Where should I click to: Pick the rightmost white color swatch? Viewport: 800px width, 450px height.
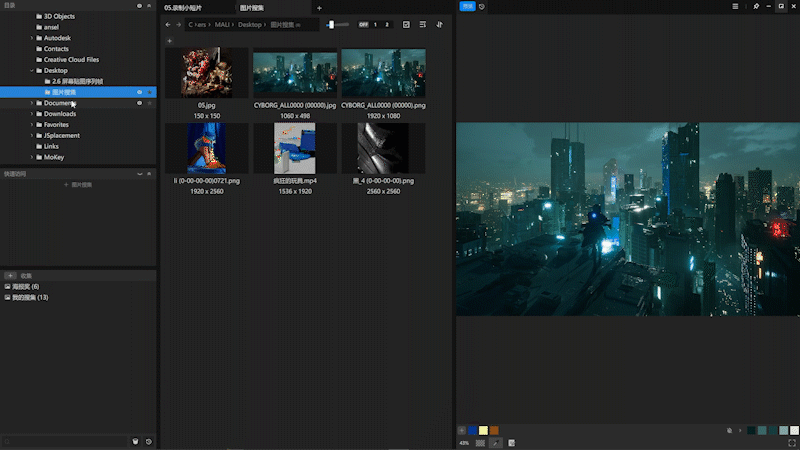(794, 431)
